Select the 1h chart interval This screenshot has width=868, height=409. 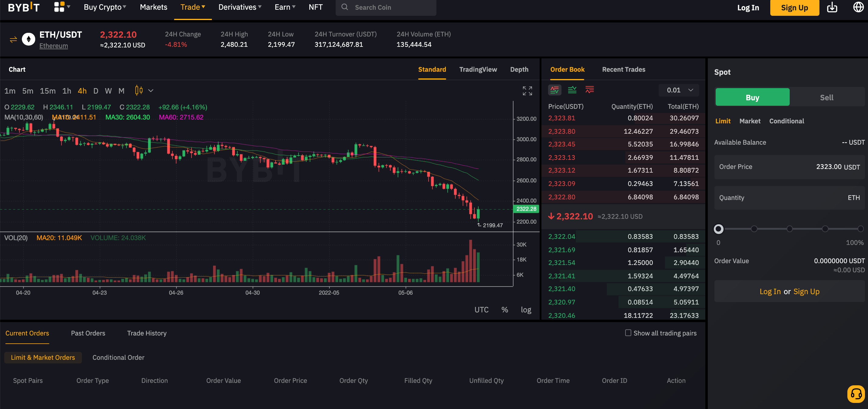pyautogui.click(x=67, y=91)
